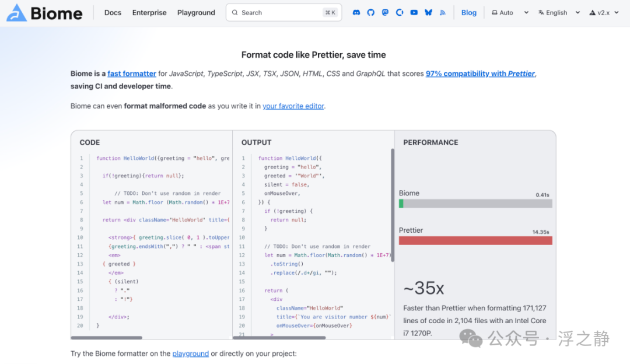Open the Discord link icon
Image resolution: width=630 pixels, height=364 pixels.
pos(356,12)
